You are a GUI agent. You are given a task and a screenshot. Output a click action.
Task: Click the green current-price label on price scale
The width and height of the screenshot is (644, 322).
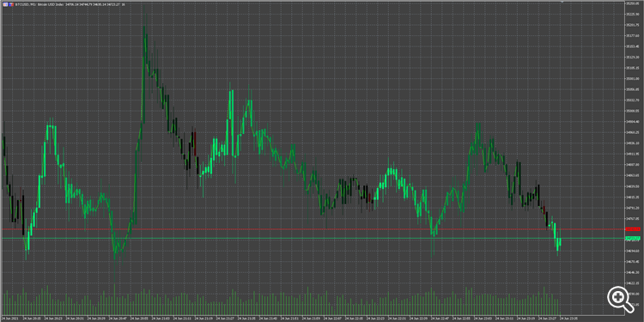(633, 238)
